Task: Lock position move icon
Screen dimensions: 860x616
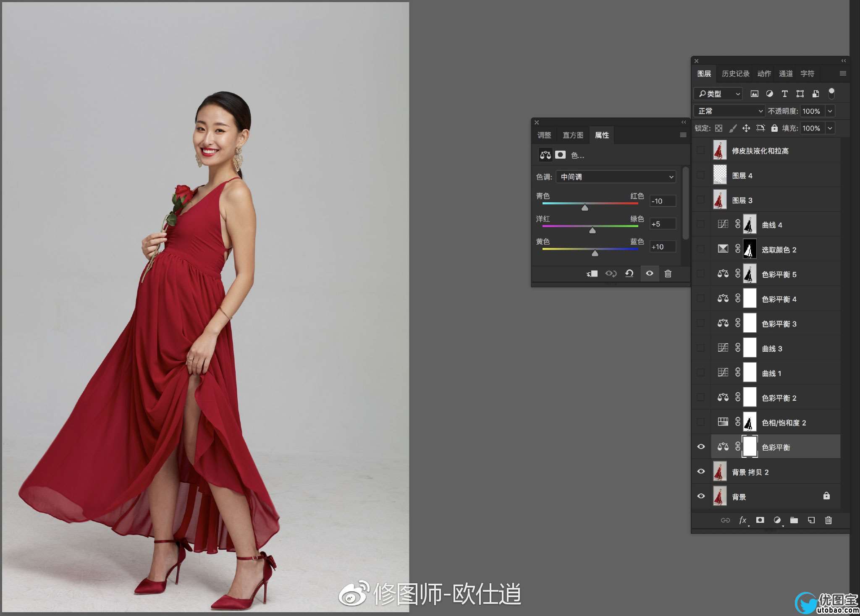Action: click(x=746, y=128)
